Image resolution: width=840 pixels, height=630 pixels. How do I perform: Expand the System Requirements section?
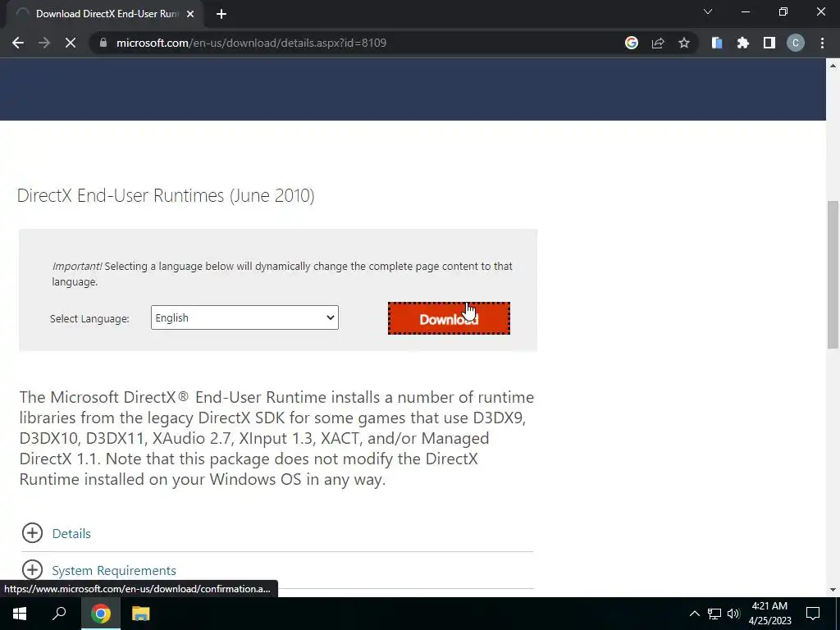click(x=32, y=570)
